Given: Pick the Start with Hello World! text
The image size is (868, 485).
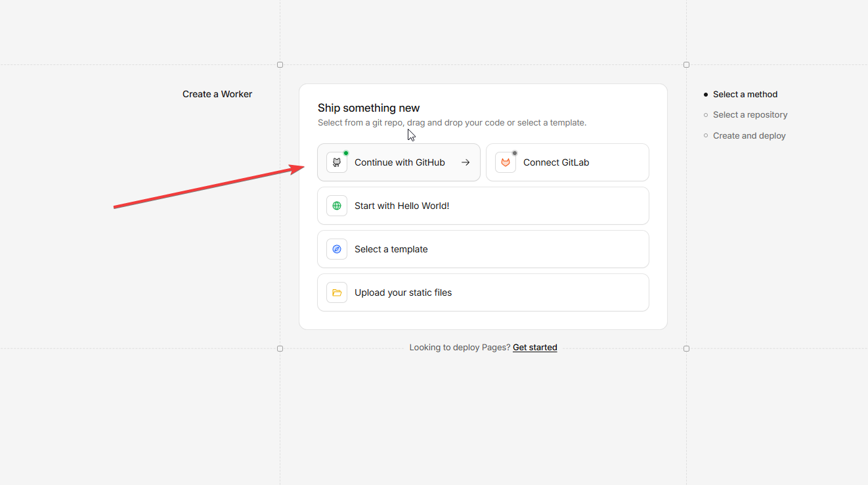Looking at the screenshot, I should pyautogui.click(x=402, y=206).
